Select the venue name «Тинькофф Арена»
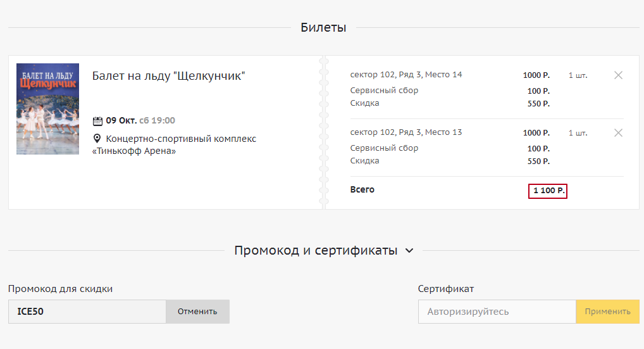Viewport: 644px width, 349px height. pos(134,151)
